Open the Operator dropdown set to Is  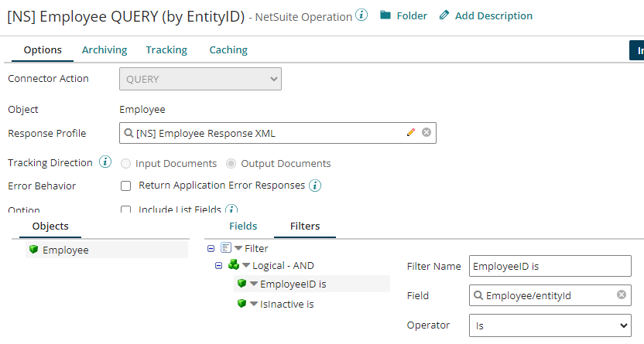click(x=550, y=326)
